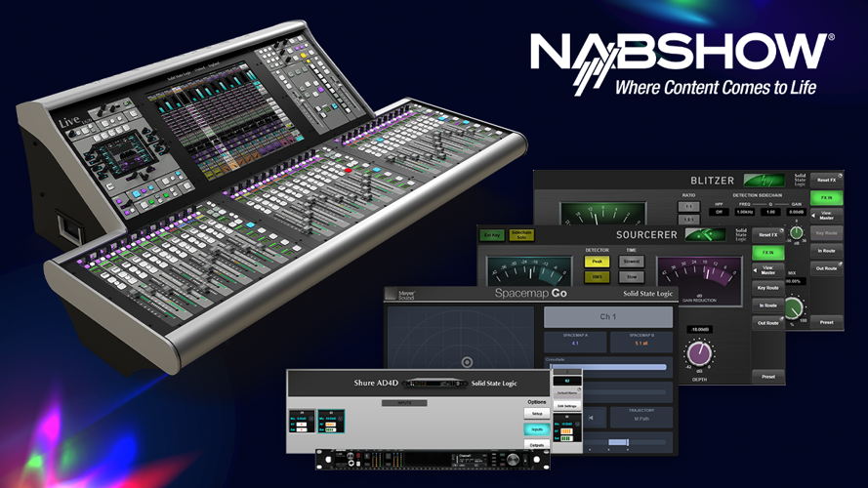Toggle FX IN in the Sourcerer panel

[x=767, y=253]
